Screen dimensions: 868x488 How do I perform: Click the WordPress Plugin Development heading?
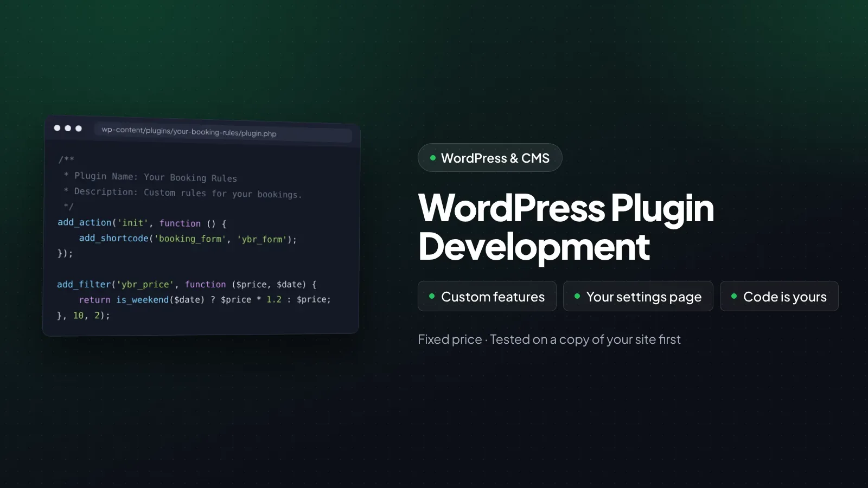pos(566,227)
